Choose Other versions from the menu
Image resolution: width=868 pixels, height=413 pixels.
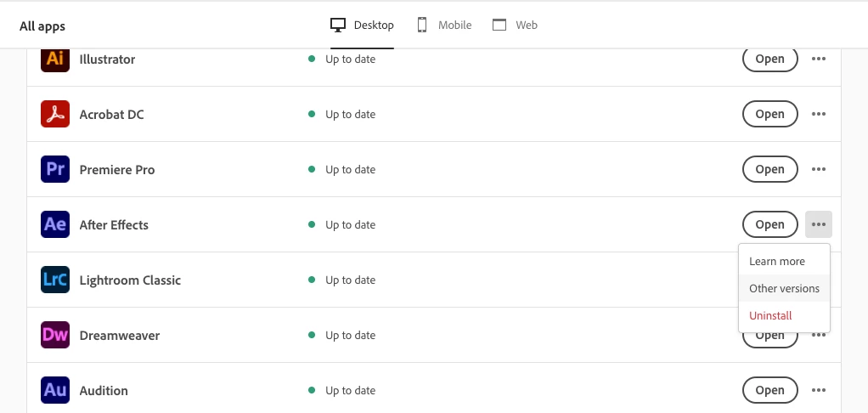pos(784,288)
